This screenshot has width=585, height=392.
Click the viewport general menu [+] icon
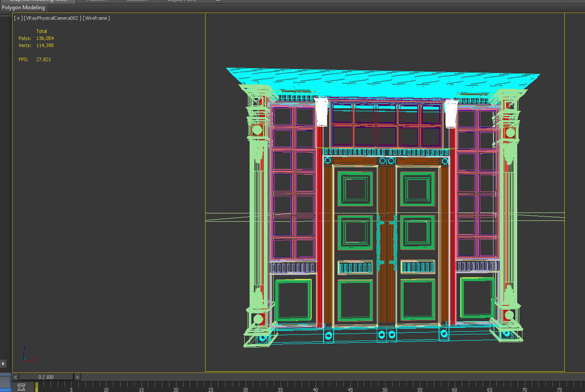18,18
